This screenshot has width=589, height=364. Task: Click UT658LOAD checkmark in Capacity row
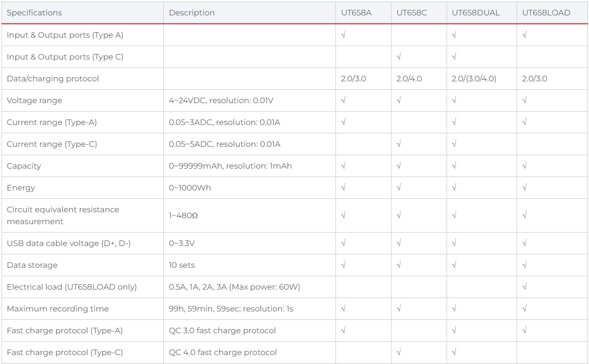(x=524, y=166)
